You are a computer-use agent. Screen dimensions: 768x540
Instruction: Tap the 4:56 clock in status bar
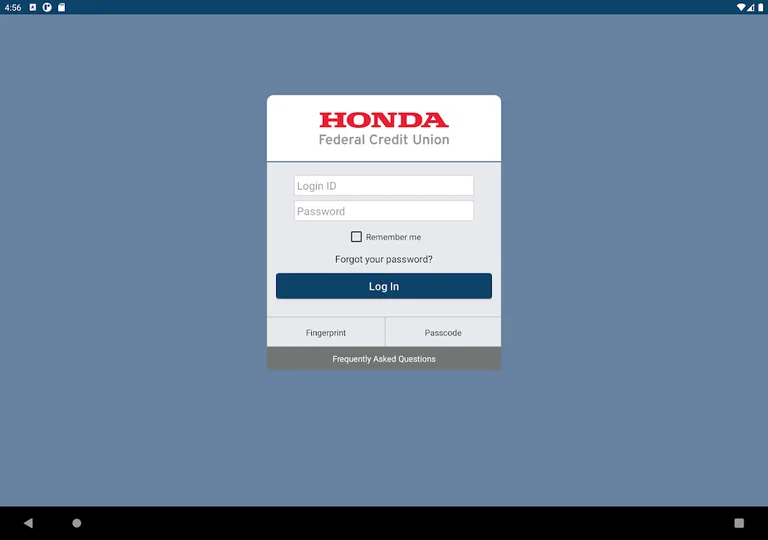pos(13,7)
